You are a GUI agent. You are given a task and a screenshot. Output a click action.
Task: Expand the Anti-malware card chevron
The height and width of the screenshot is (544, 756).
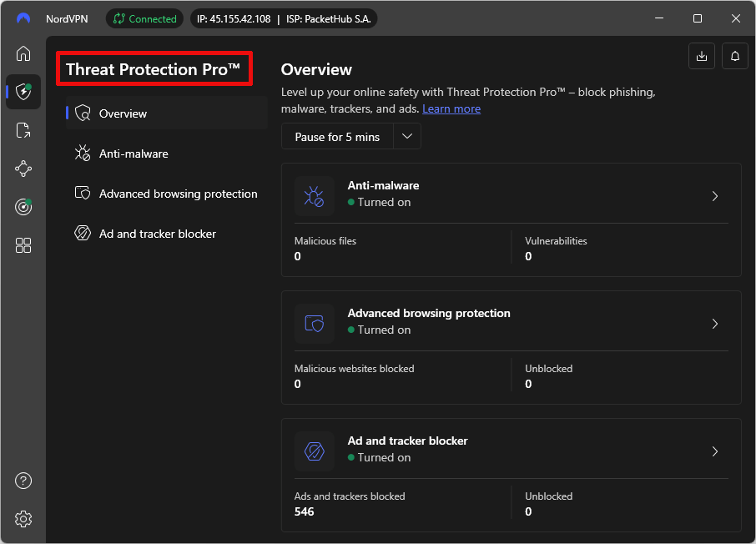[x=715, y=196]
